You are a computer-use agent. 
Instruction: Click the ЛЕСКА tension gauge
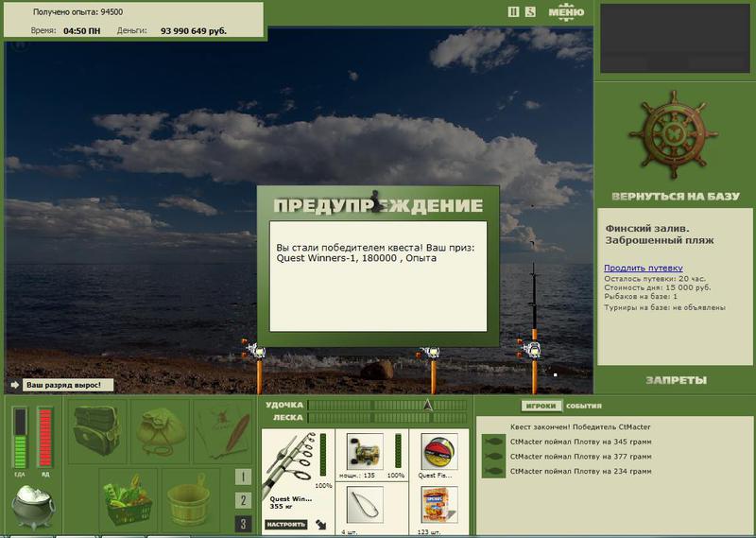[387, 417]
